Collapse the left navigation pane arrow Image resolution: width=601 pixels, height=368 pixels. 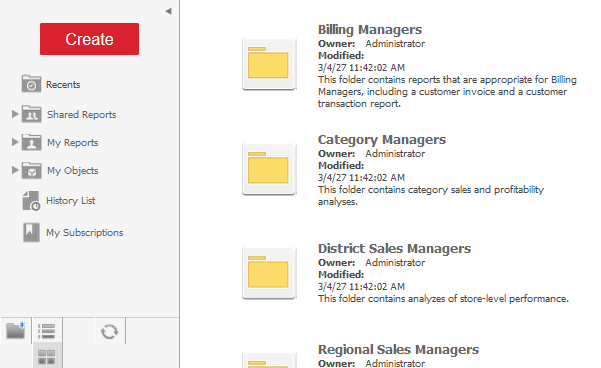click(168, 11)
